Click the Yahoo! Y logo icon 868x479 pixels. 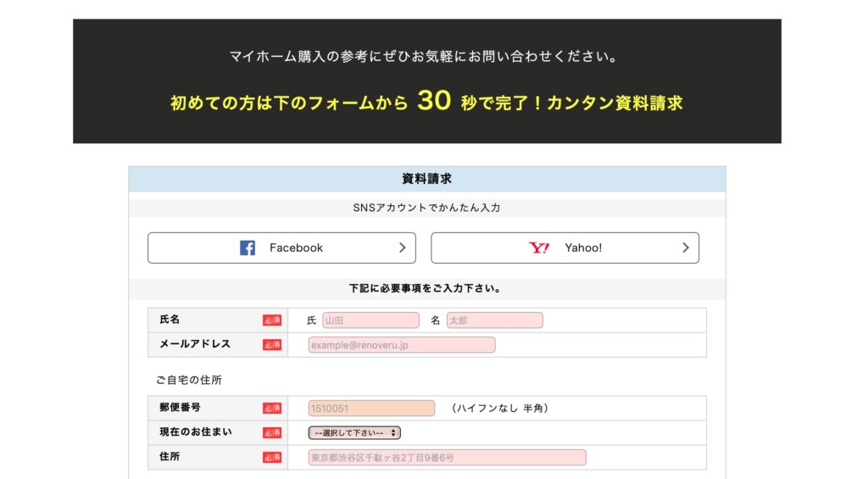[x=539, y=248]
